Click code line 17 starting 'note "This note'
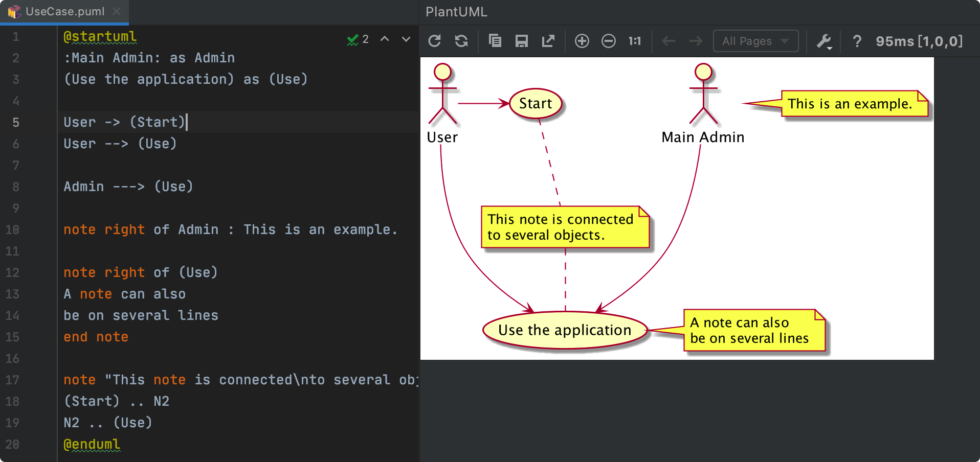Image resolution: width=980 pixels, height=462 pixels. click(x=240, y=380)
